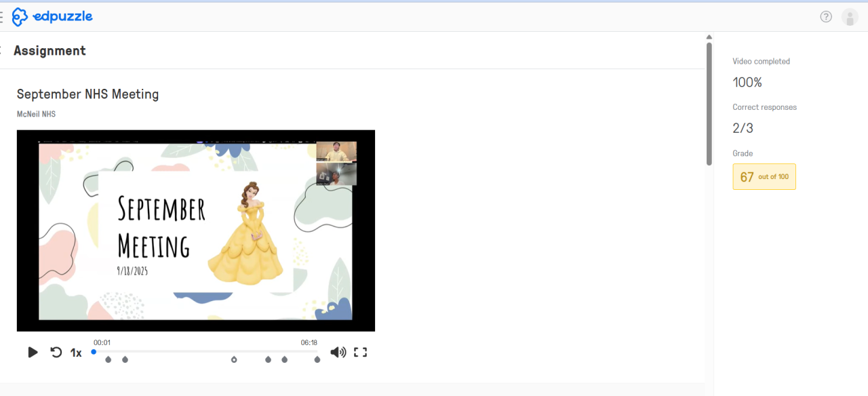Seek to the middle of the video progress bar
The image size is (868, 396).
207,352
